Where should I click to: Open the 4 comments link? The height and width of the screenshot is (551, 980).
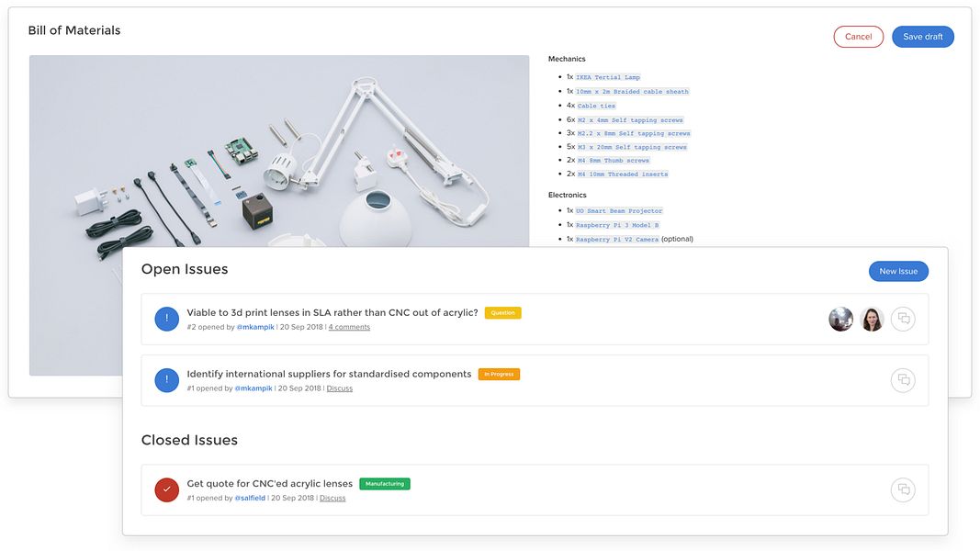click(349, 326)
